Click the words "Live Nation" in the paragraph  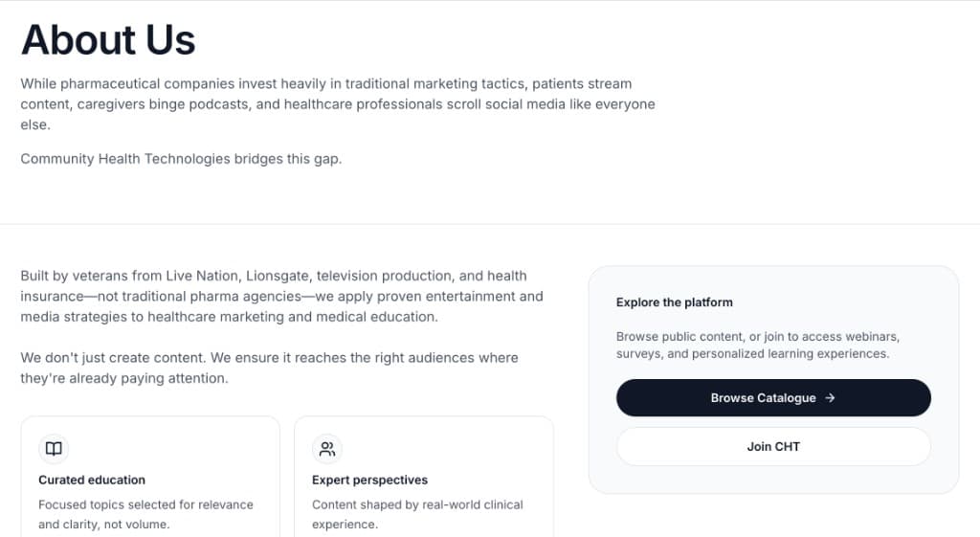(x=199, y=276)
